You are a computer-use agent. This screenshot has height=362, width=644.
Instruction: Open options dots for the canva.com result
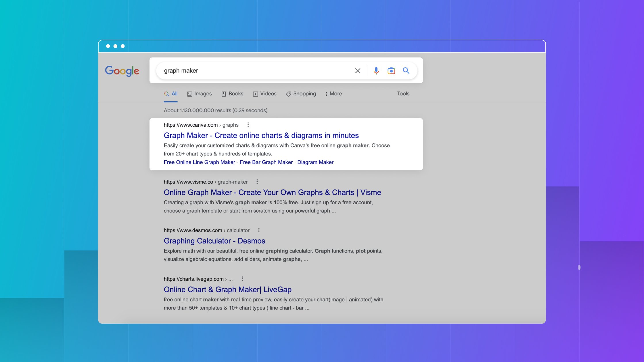pos(248,125)
